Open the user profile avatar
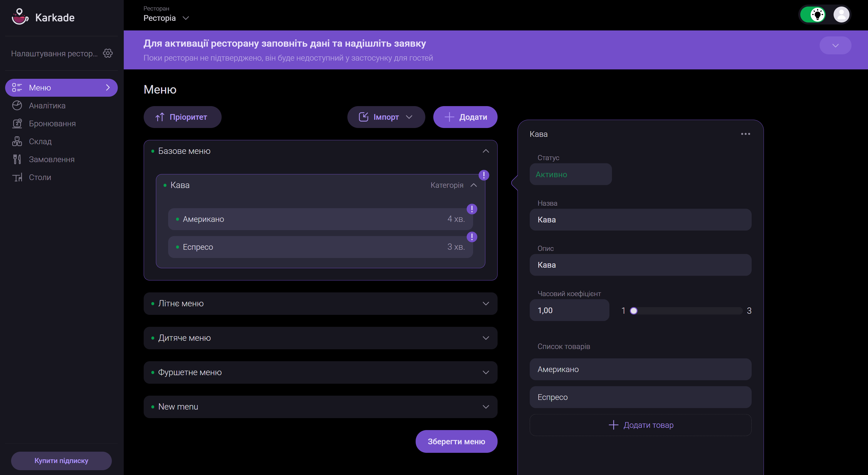This screenshot has height=475, width=868. click(841, 15)
